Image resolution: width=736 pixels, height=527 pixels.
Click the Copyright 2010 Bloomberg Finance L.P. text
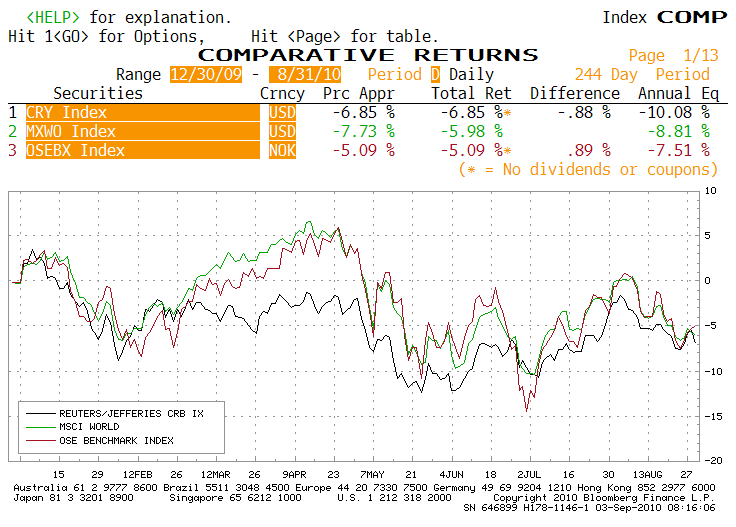pos(604,497)
